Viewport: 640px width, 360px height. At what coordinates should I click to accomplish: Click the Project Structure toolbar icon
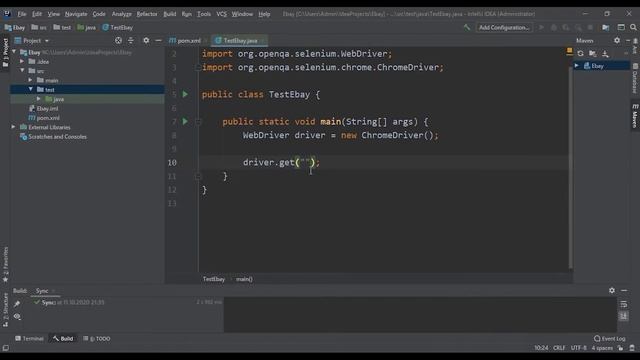606,27
